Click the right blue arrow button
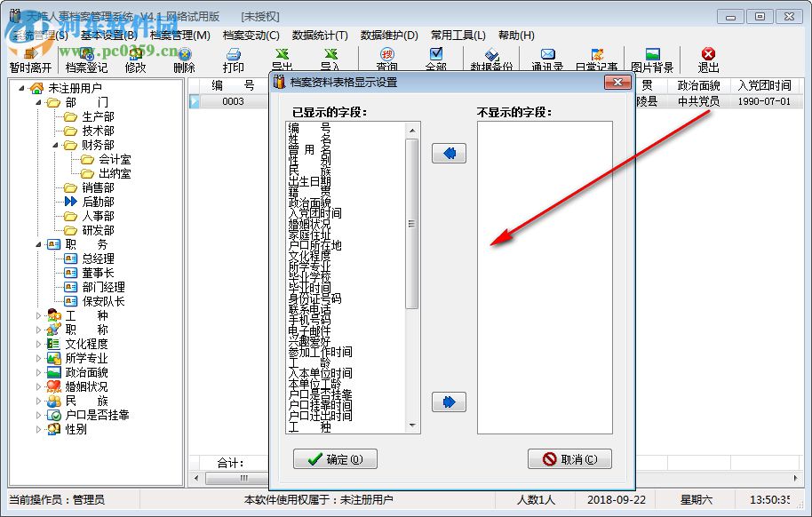The image size is (812, 517). click(449, 402)
